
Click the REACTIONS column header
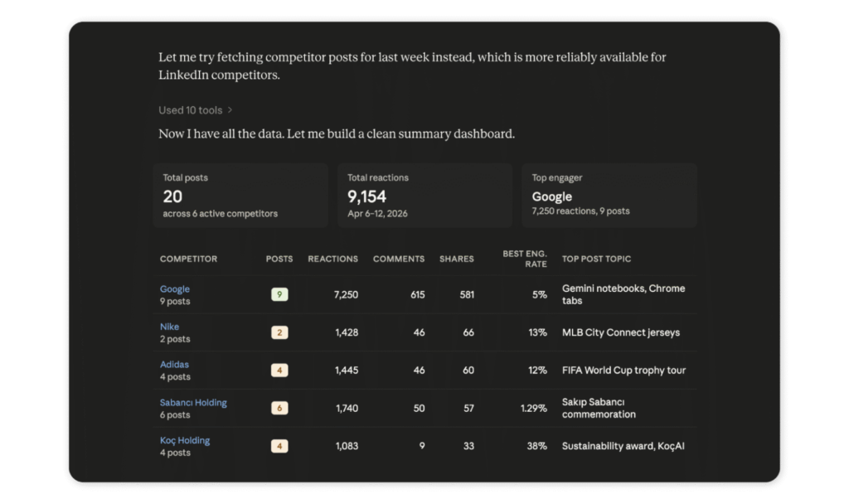pyautogui.click(x=333, y=259)
